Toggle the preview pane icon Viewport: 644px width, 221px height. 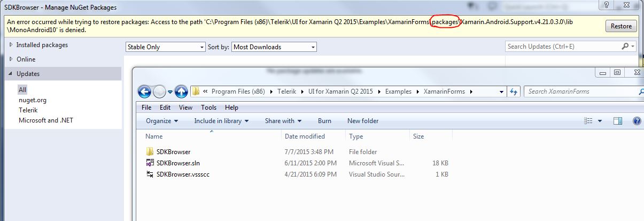[x=618, y=121]
